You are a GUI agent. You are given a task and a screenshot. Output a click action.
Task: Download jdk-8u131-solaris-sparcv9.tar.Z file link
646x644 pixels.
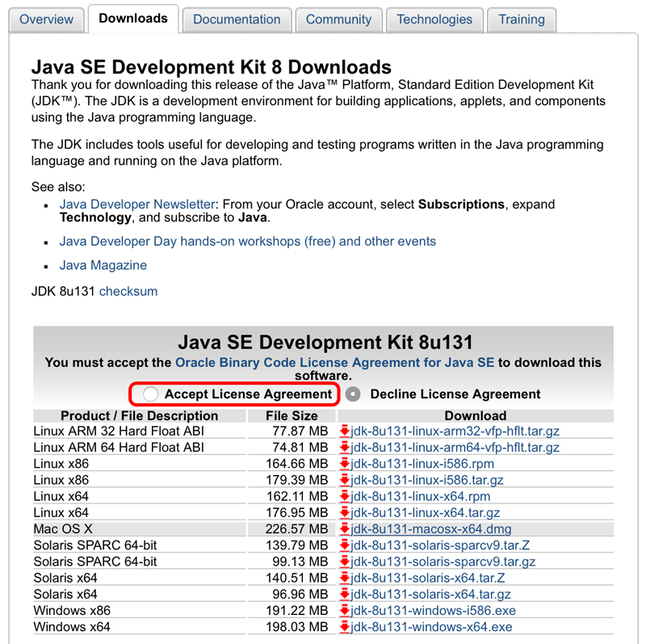pos(440,545)
